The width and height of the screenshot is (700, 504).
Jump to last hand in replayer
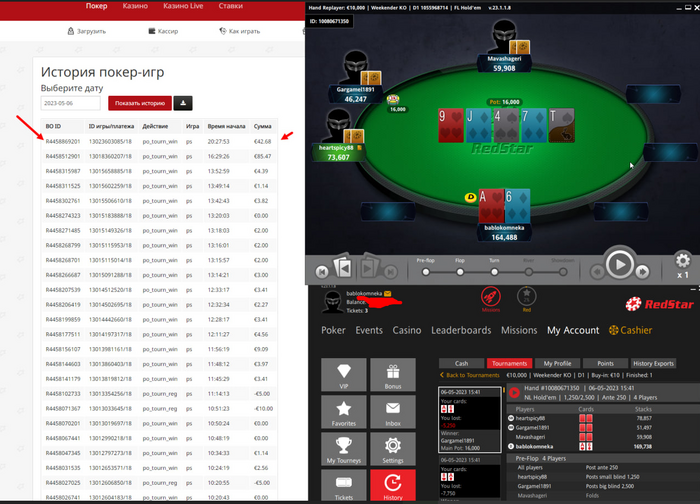(x=390, y=271)
